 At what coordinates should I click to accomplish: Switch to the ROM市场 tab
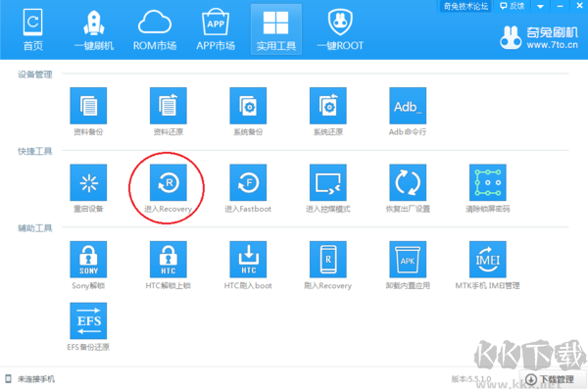[x=155, y=30]
